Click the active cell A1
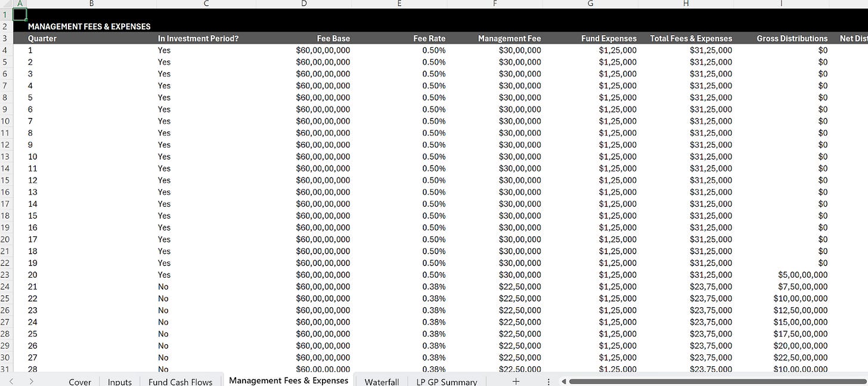This screenshot has height=386, width=868. tap(20, 14)
